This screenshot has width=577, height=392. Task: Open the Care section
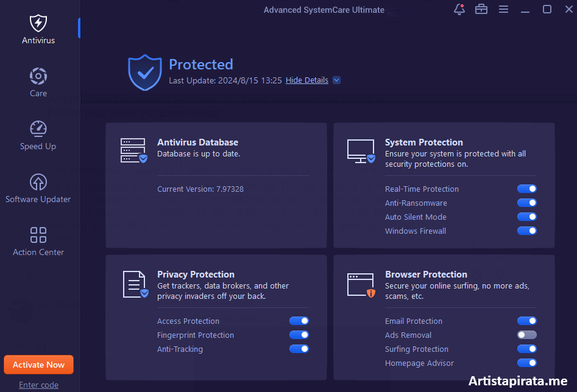point(38,81)
